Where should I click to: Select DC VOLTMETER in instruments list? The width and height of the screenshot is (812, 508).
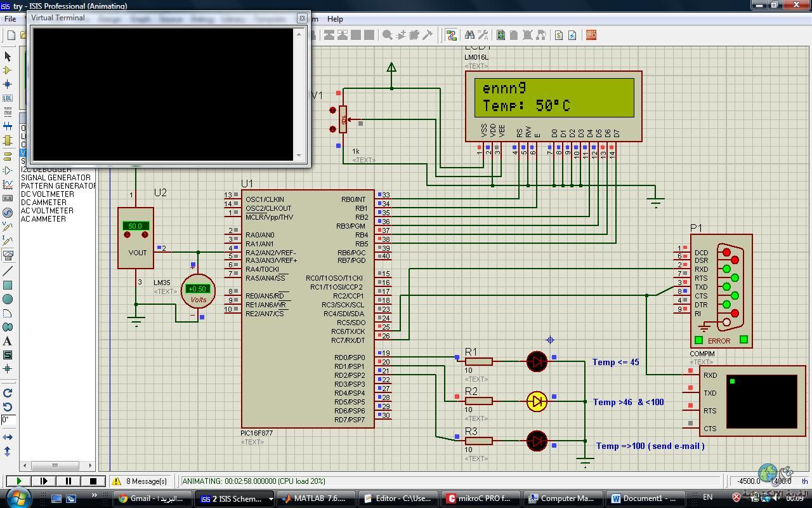(x=48, y=194)
